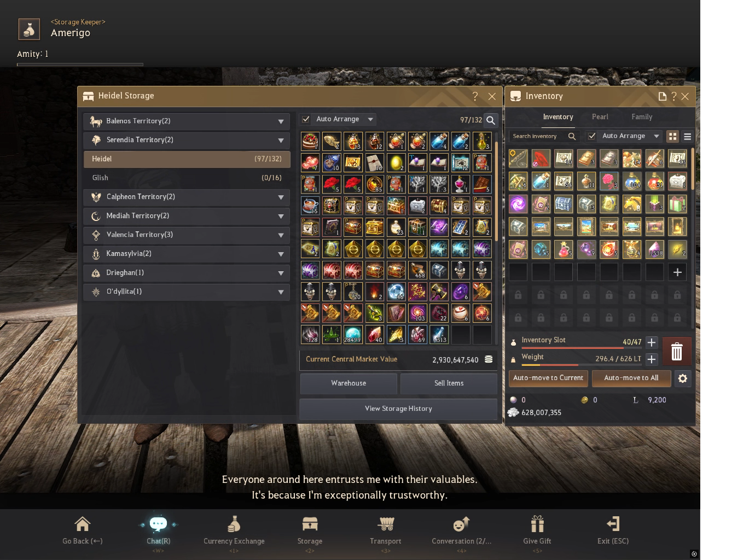Pick the storage item stacked at 28499

(353, 335)
